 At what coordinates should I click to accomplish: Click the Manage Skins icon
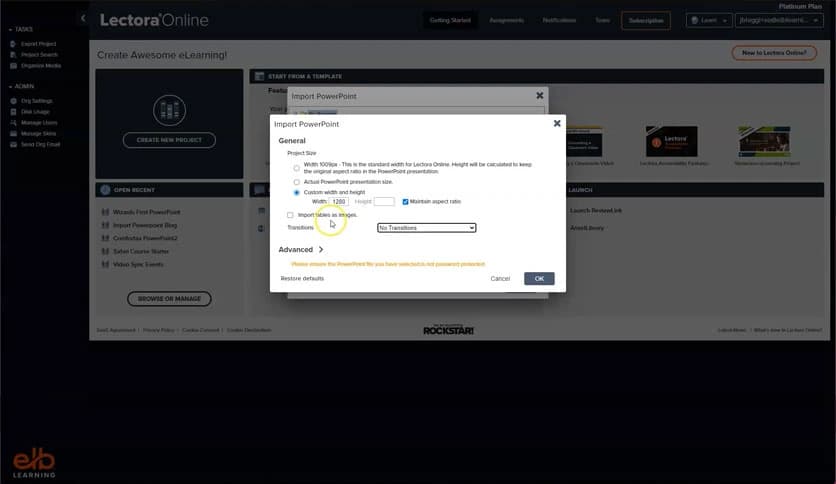click(13, 134)
